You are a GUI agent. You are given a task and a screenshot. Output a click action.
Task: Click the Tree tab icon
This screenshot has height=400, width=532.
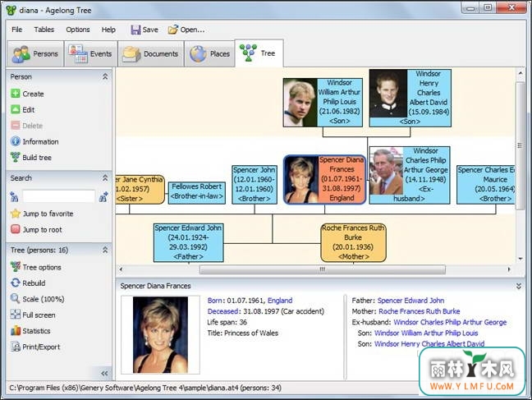pos(248,53)
